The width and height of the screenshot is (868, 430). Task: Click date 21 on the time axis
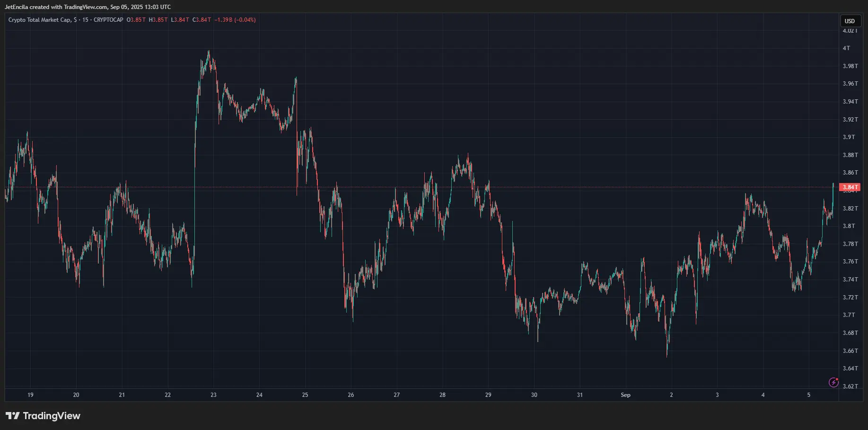point(122,395)
